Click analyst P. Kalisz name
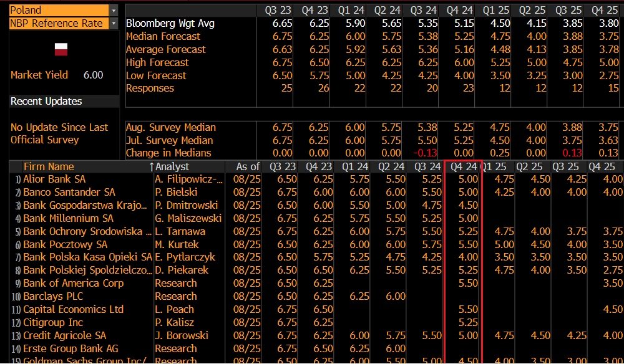 click(174, 323)
